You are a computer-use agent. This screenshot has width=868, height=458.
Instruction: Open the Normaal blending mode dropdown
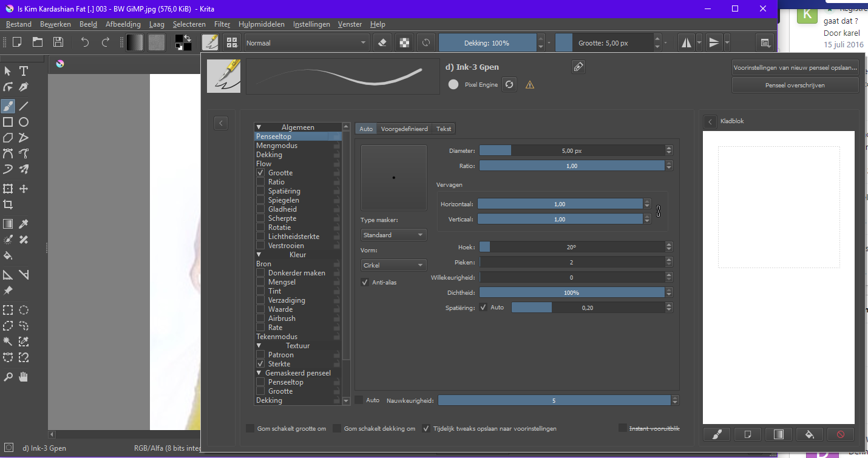pyautogui.click(x=306, y=43)
